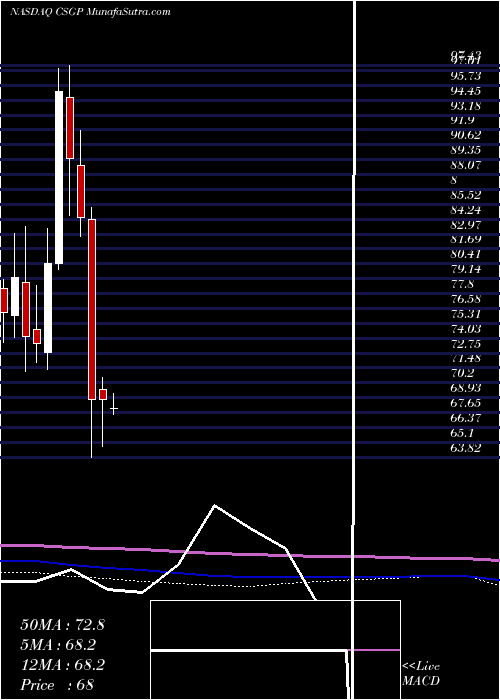
Task: Click the 80.41 price label
Action: [466, 254]
